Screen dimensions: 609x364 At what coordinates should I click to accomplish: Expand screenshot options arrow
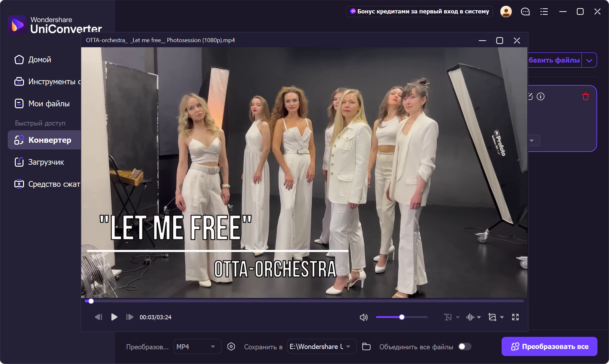(x=502, y=317)
